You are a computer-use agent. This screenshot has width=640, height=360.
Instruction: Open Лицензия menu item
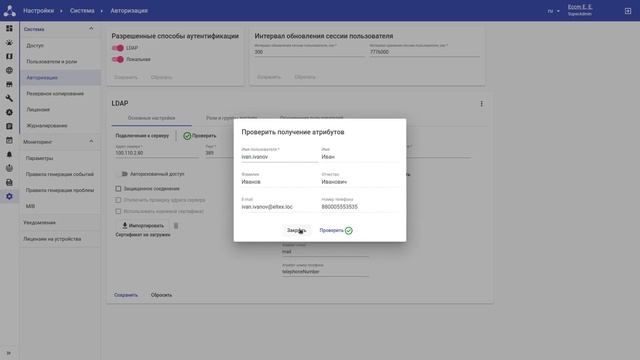tap(60, 109)
